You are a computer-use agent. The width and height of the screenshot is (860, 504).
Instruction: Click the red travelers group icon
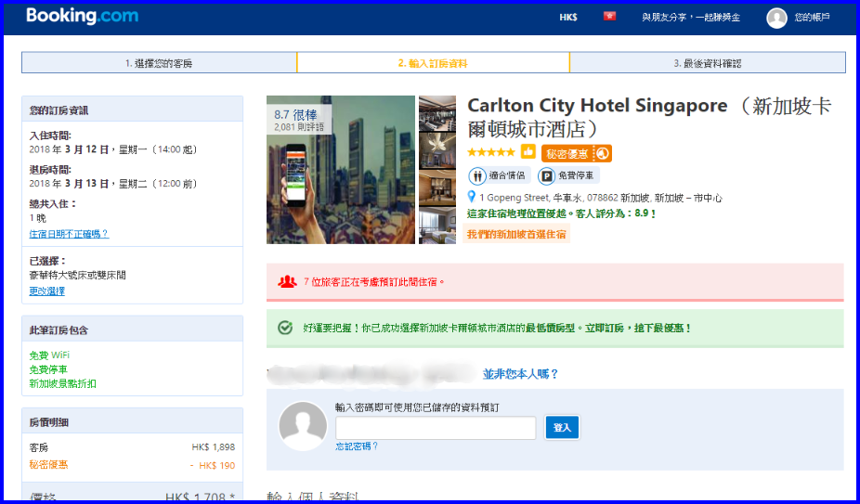click(287, 282)
